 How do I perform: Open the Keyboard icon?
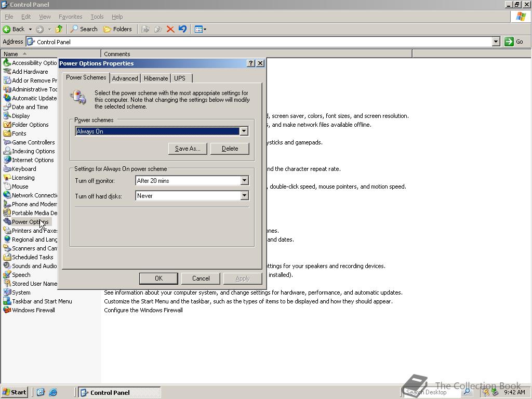pyautogui.click(x=7, y=169)
